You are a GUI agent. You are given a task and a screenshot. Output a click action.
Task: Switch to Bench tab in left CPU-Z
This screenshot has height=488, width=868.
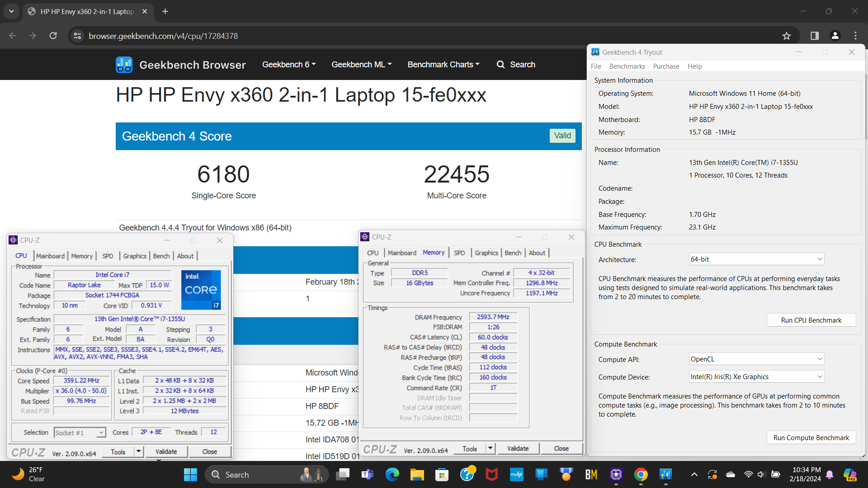pyautogui.click(x=161, y=256)
